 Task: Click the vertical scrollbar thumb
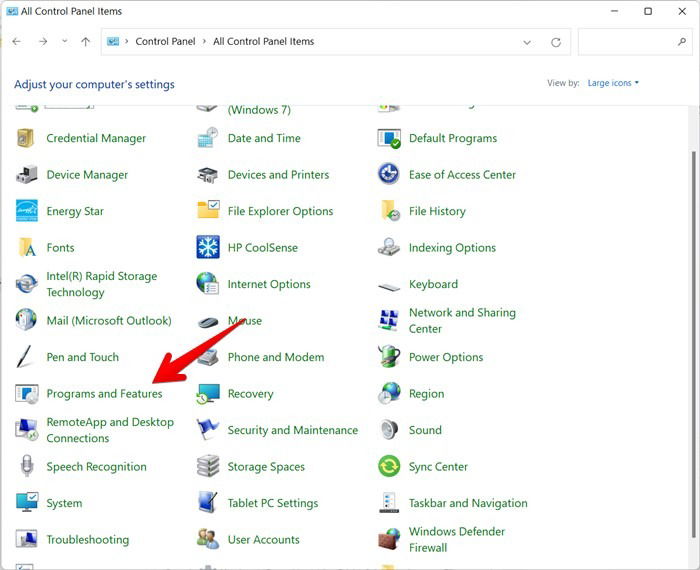pos(693,344)
